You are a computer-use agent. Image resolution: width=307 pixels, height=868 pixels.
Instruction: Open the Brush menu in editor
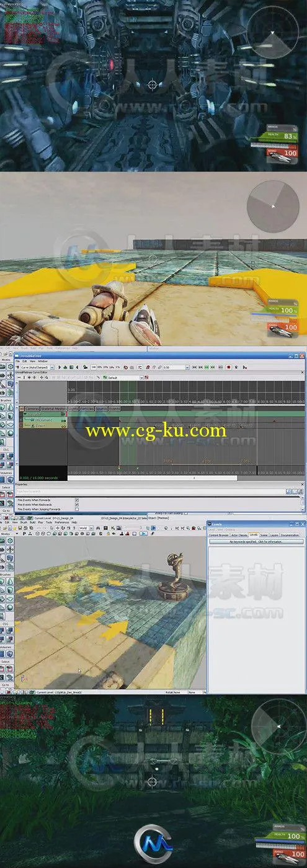(x=24, y=523)
